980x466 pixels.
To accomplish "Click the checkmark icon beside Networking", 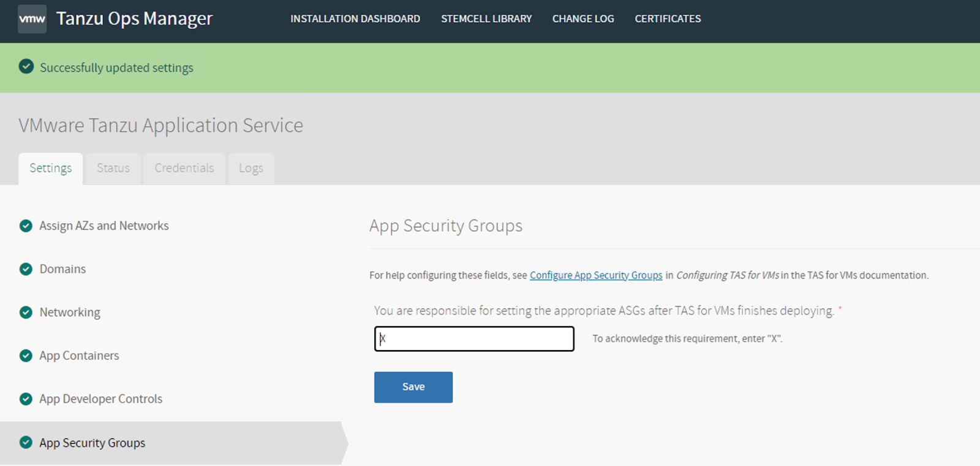I will tap(26, 312).
